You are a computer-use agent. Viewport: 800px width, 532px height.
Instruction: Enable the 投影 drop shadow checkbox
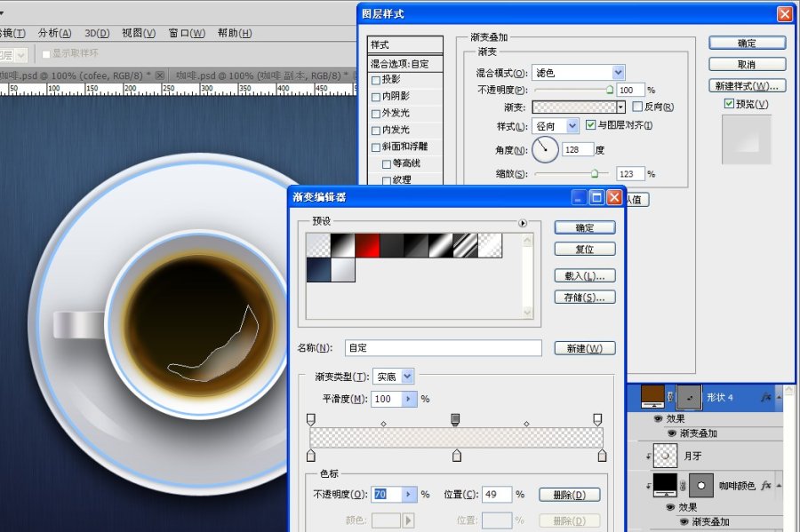(376, 80)
